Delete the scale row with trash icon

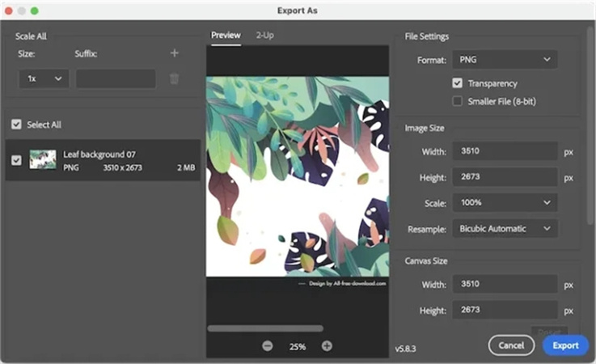click(x=174, y=78)
